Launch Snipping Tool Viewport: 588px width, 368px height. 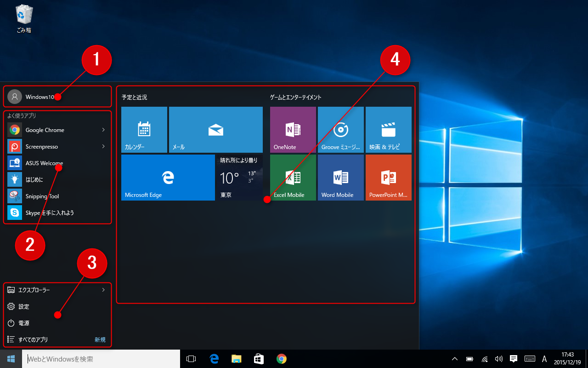pyautogui.click(x=57, y=196)
